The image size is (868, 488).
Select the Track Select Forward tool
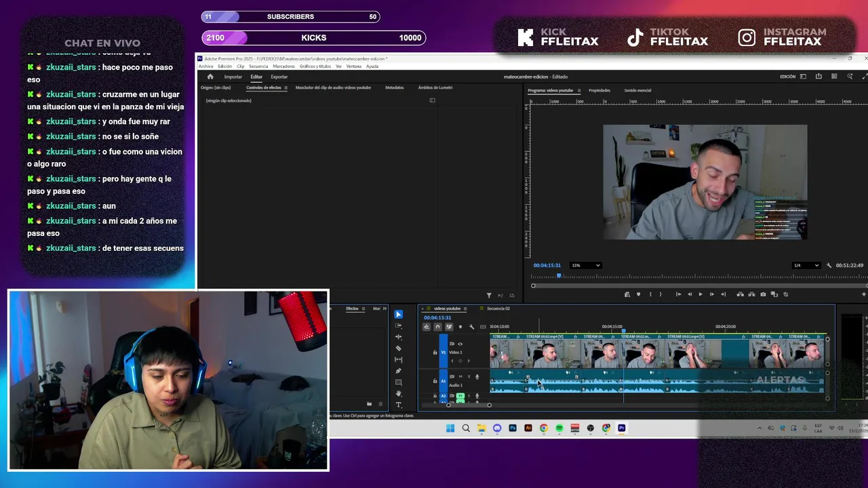coord(398,326)
